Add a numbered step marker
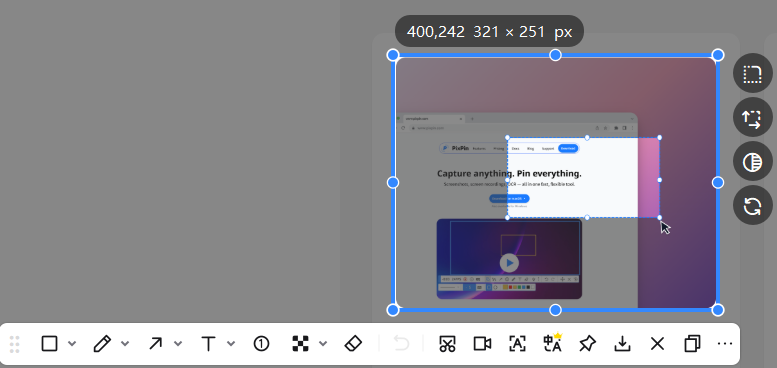The width and height of the screenshot is (777, 368). [261, 343]
